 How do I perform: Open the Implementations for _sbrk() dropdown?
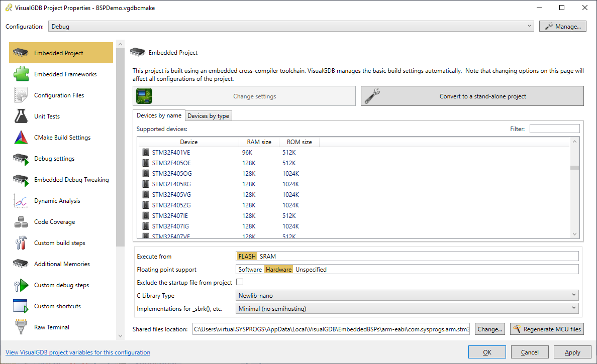(407, 308)
